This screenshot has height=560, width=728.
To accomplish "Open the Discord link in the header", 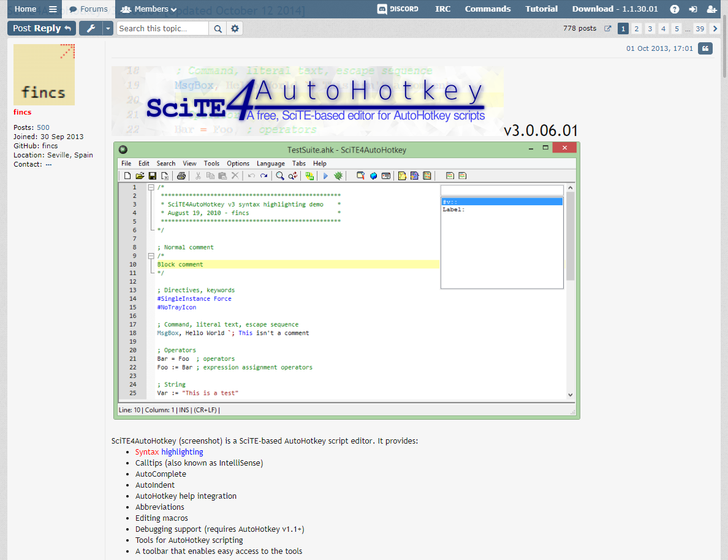I will tap(398, 9).
